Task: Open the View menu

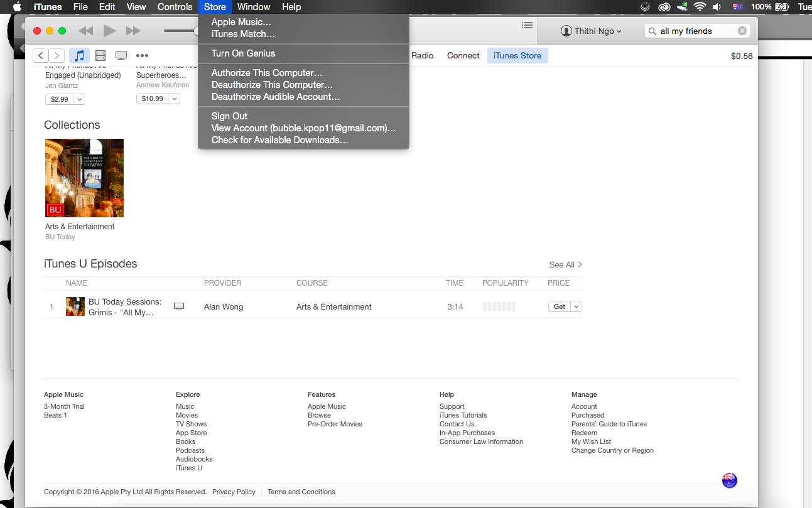Action: click(136, 7)
